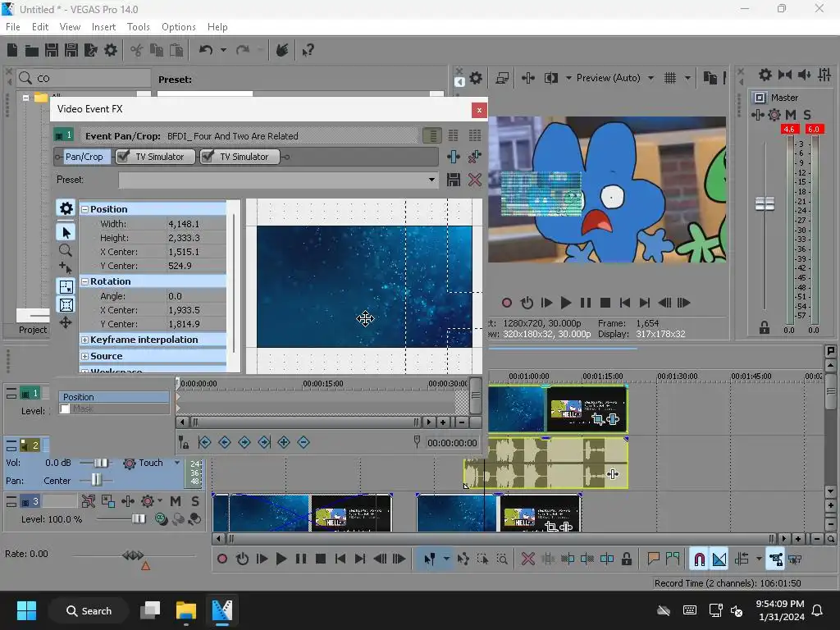Click Lock event padlock icon in timeline toolbar
This screenshot has width=840, height=630.
626,559
